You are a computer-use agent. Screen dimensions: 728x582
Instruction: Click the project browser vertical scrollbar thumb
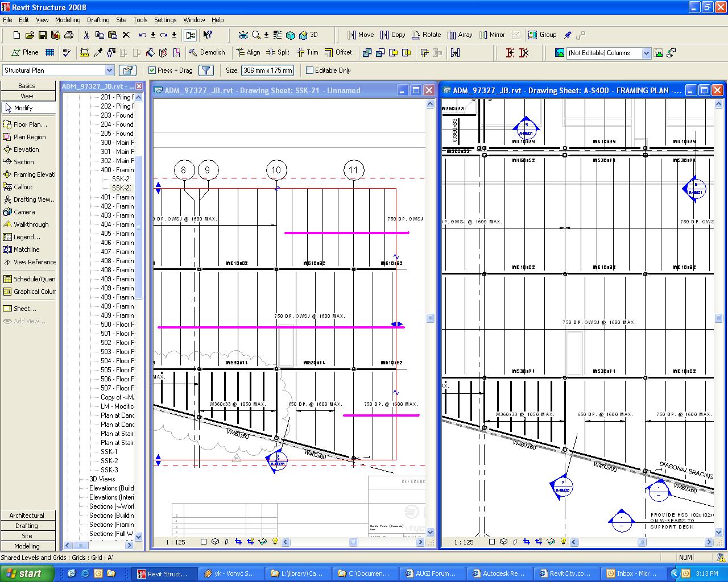pos(138,227)
